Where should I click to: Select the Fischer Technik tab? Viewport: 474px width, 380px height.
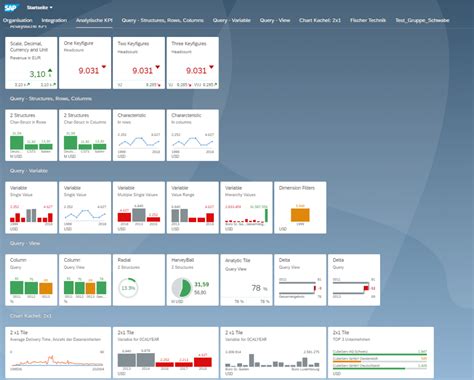point(368,20)
